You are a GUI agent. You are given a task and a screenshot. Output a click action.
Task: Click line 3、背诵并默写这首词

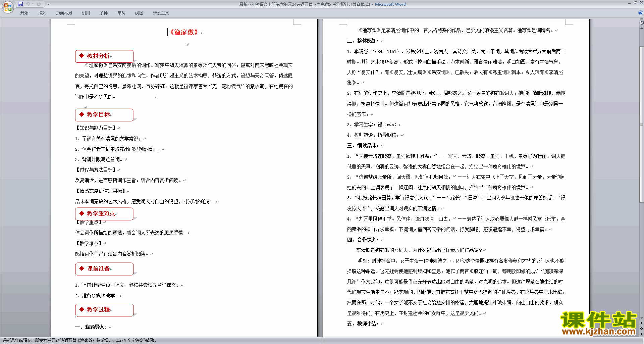click(x=99, y=159)
